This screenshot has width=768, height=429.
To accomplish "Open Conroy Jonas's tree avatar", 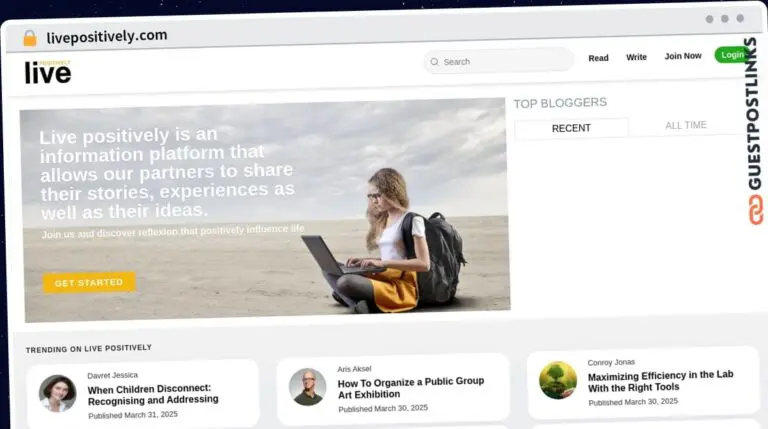I will (x=558, y=381).
